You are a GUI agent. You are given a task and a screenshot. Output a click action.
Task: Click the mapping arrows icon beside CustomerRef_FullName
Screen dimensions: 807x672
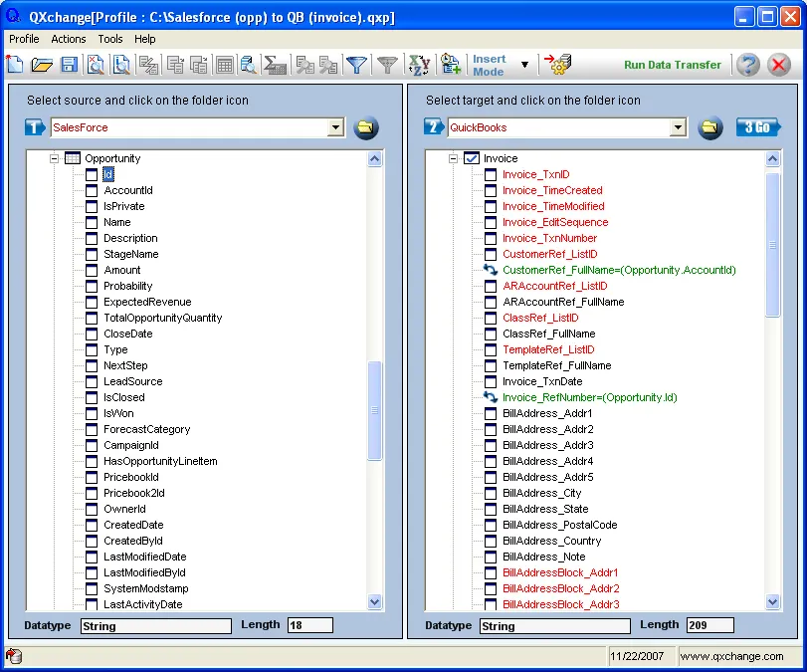[491, 270]
